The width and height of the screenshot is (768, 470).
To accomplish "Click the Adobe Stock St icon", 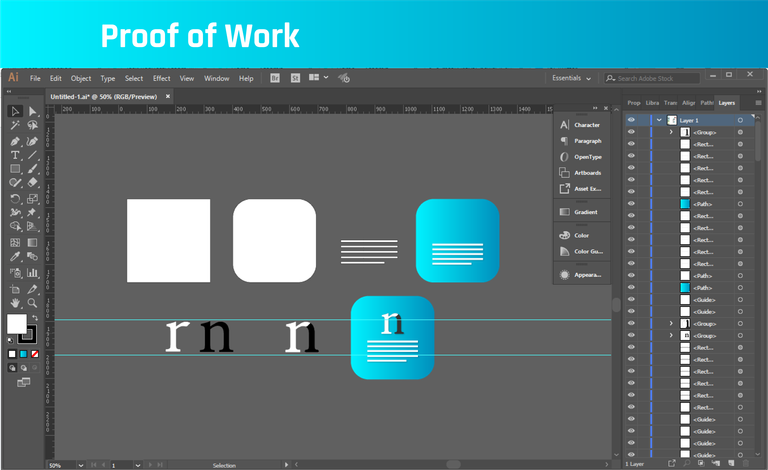I will (x=295, y=78).
